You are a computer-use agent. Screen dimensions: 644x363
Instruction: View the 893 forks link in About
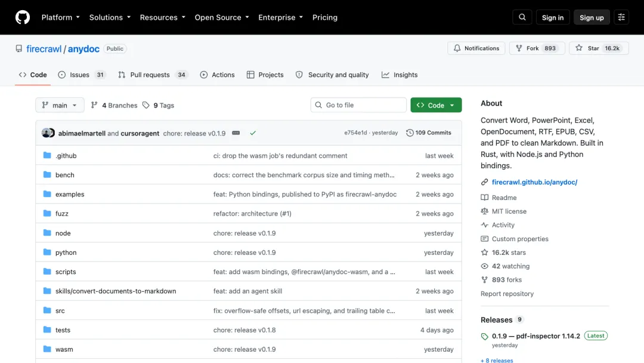(506, 279)
